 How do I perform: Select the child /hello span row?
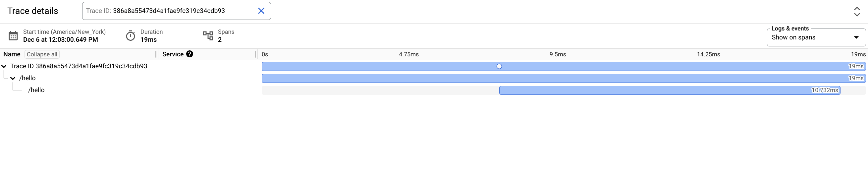(x=36, y=90)
